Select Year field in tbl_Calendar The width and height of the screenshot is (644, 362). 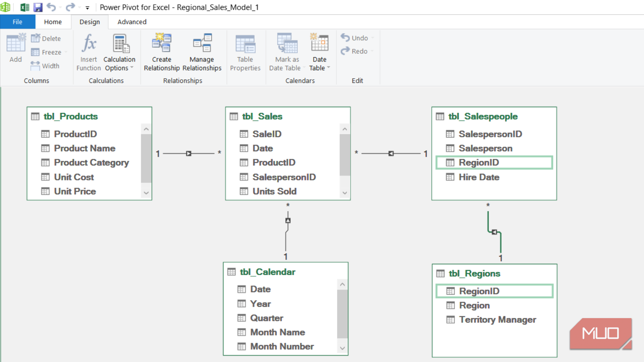pyautogui.click(x=260, y=304)
